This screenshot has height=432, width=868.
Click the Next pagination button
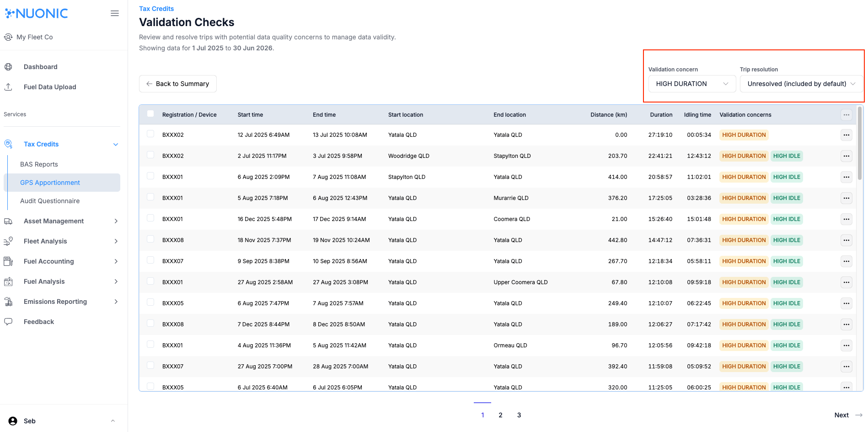(x=848, y=415)
